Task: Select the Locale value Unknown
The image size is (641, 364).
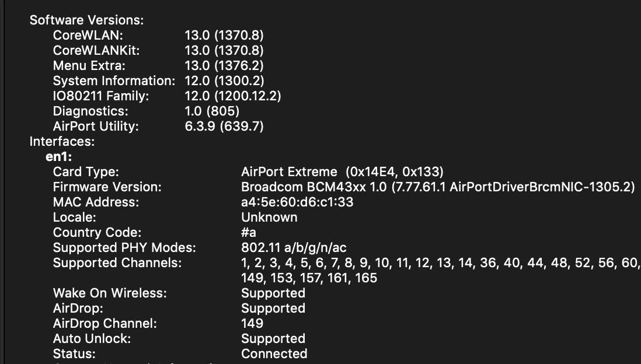Action: click(269, 217)
